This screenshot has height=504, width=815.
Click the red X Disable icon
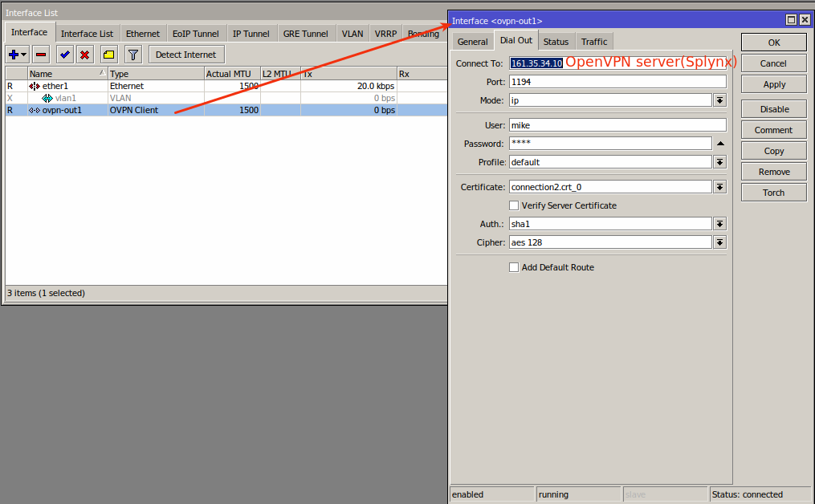[84, 55]
